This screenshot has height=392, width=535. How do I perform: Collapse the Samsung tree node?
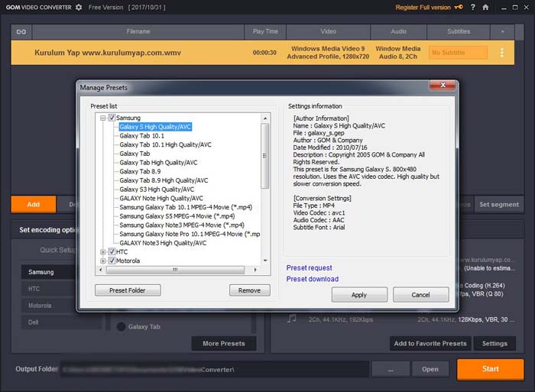pyautogui.click(x=103, y=118)
